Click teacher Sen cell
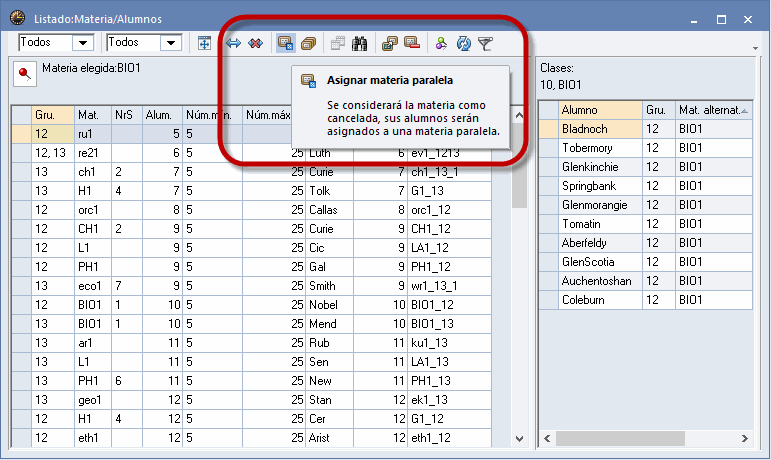This screenshot has height=460, width=771. [329, 362]
